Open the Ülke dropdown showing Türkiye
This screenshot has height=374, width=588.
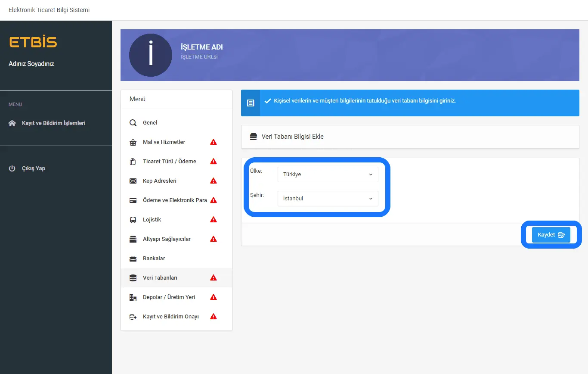328,175
